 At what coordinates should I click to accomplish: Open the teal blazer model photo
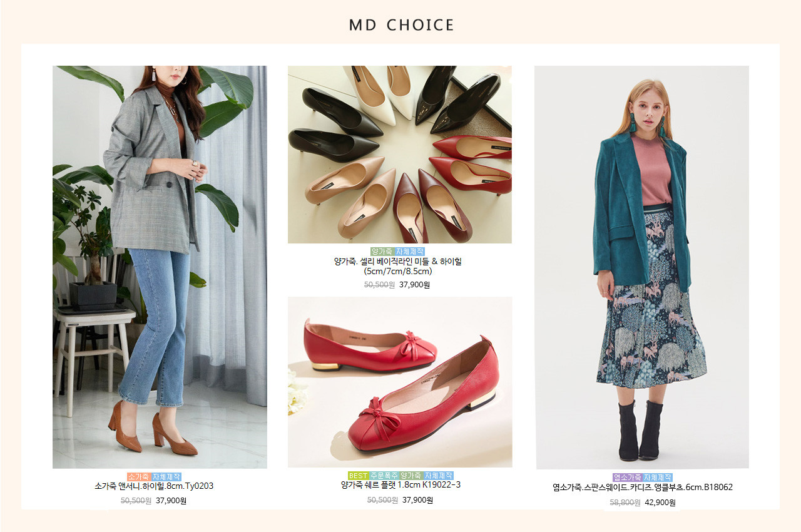642,267
